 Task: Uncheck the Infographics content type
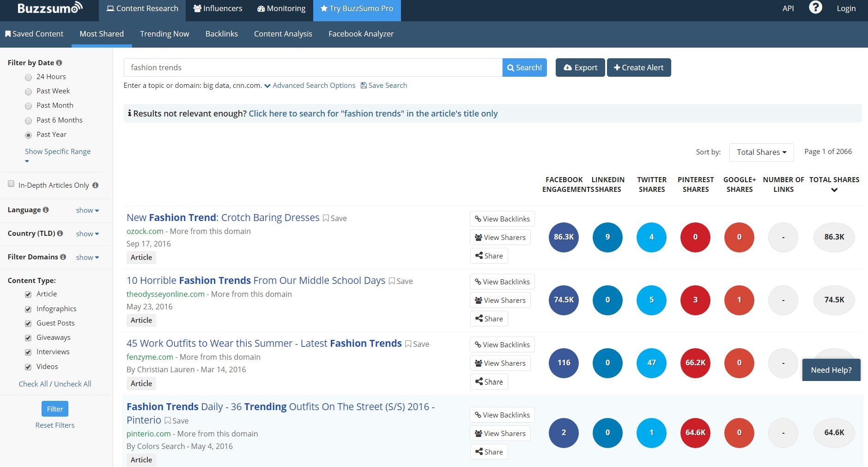coord(28,309)
